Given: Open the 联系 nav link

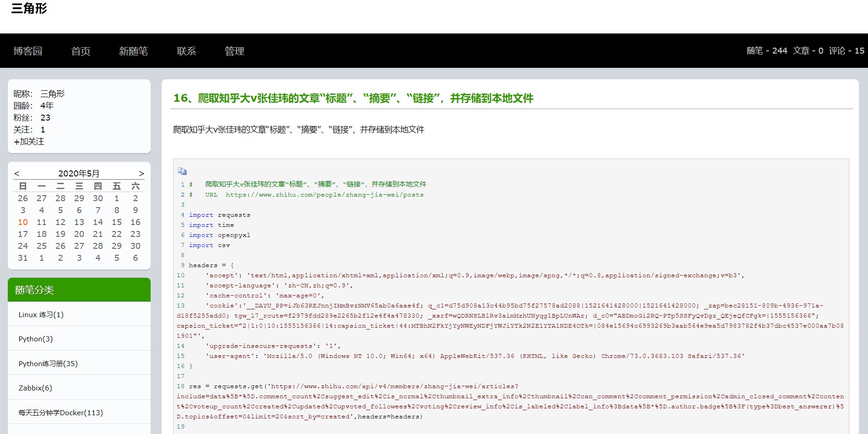Looking at the screenshot, I should click(186, 51).
